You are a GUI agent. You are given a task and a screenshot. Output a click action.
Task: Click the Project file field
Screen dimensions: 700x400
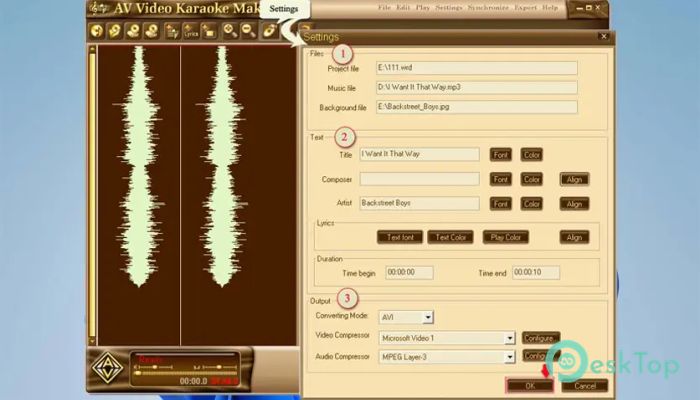point(476,68)
